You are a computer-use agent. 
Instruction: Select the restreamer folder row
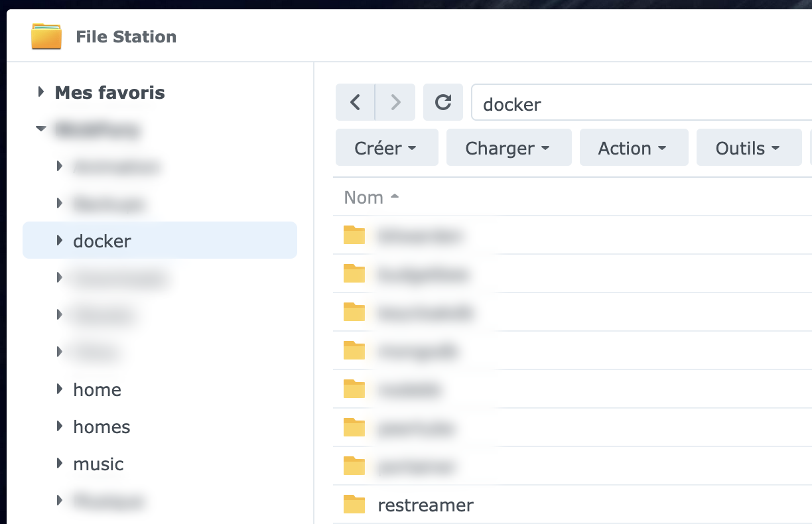425,505
